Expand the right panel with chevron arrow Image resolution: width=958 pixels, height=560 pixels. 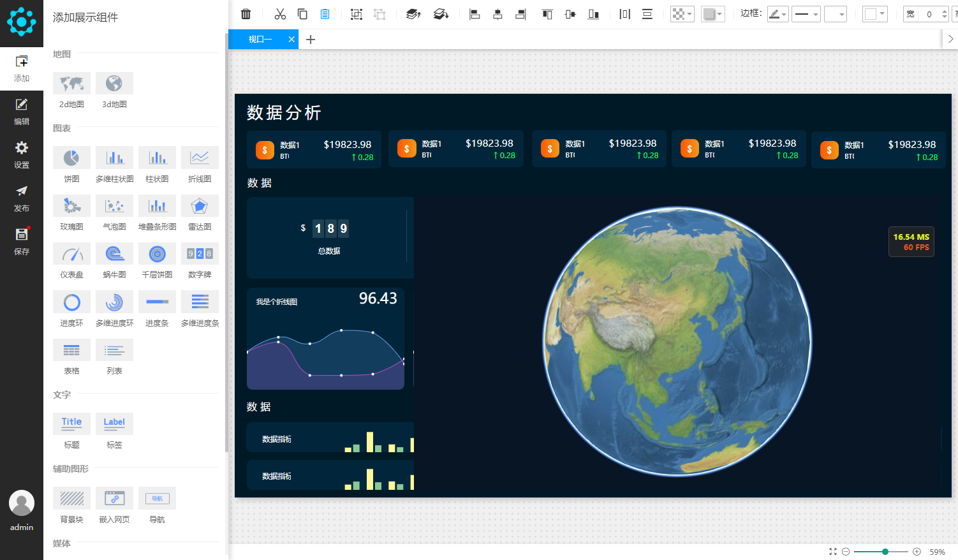pos(950,39)
